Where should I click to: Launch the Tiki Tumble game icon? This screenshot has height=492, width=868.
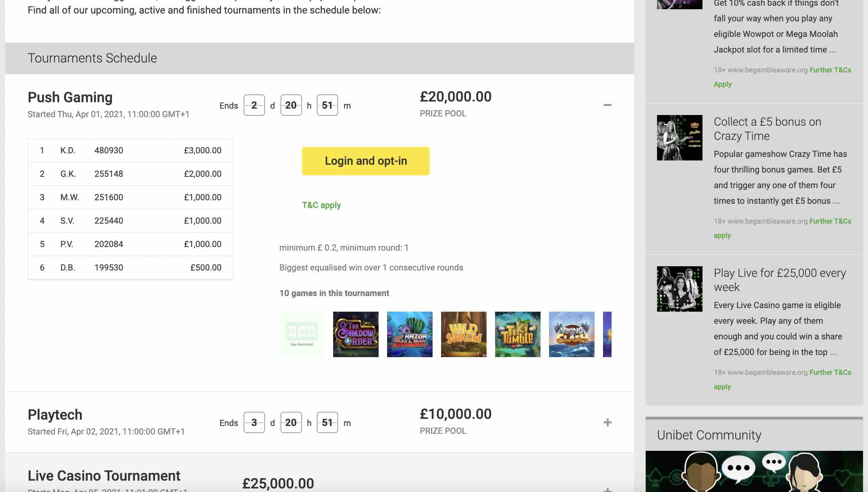(517, 334)
